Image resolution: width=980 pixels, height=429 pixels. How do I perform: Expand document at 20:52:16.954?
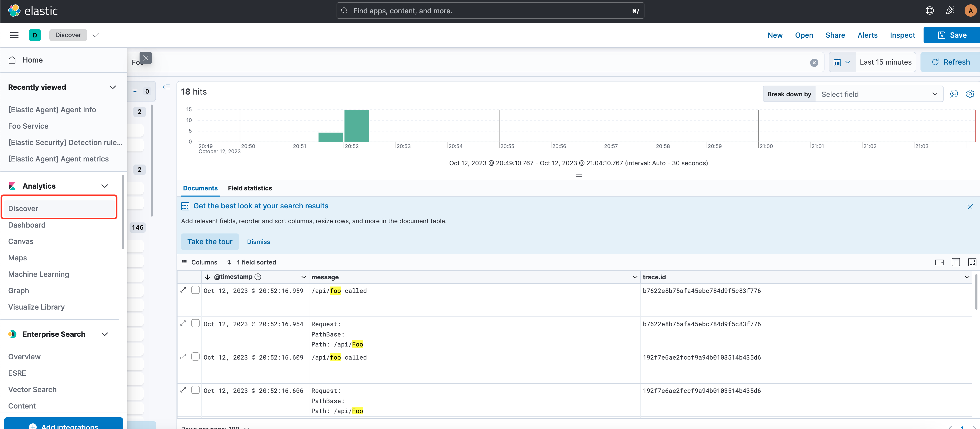[183, 323]
